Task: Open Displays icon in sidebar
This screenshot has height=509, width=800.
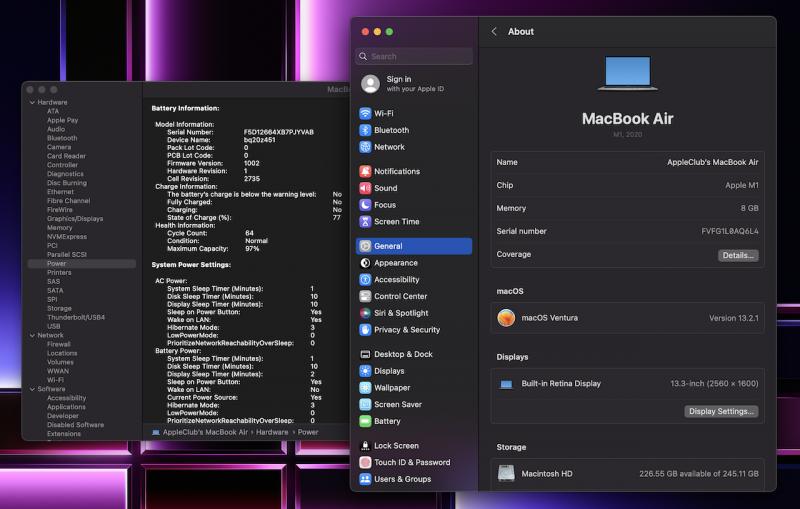Action: pos(365,371)
